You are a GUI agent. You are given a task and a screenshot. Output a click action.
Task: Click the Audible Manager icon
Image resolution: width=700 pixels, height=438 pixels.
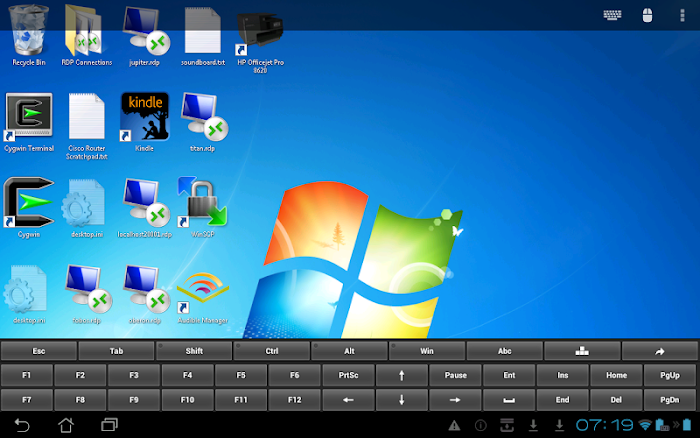pyautogui.click(x=202, y=292)
